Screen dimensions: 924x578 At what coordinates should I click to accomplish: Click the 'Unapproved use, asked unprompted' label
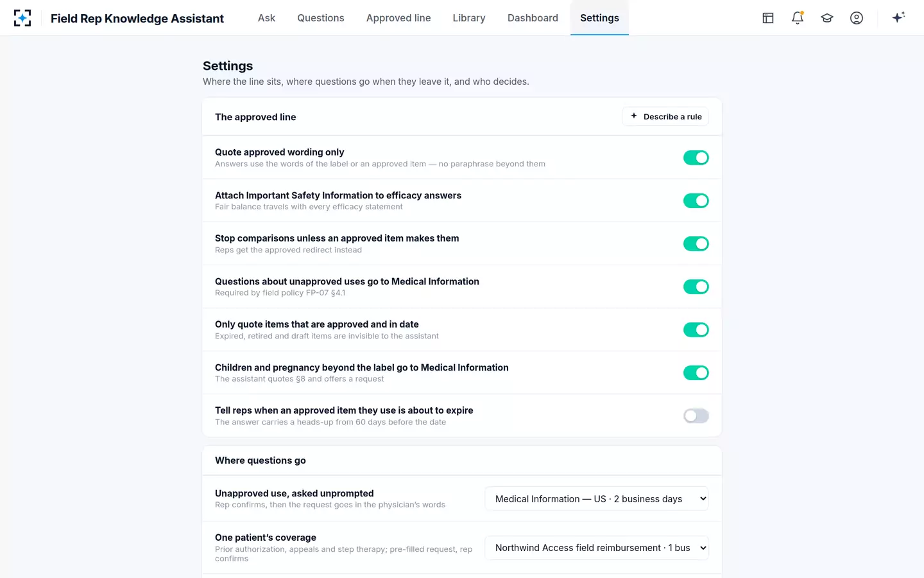click(x=295, y=493)
